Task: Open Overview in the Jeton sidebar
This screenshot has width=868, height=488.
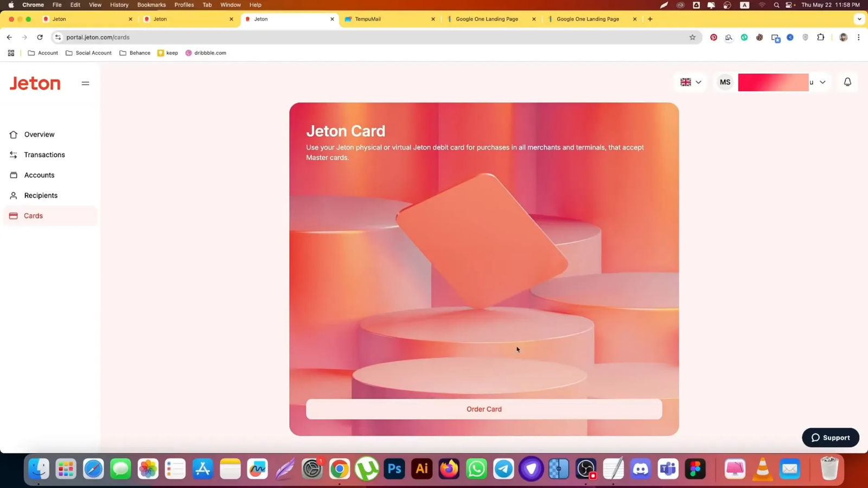Action: 39,134
